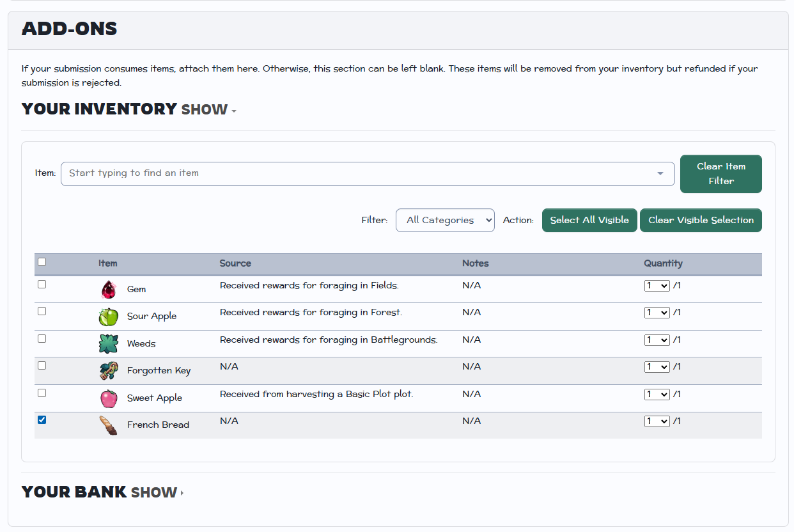Viewport: 794px width, 532px height.
Task: Collapse the Your Inventory section
Action: pos(208,109)
